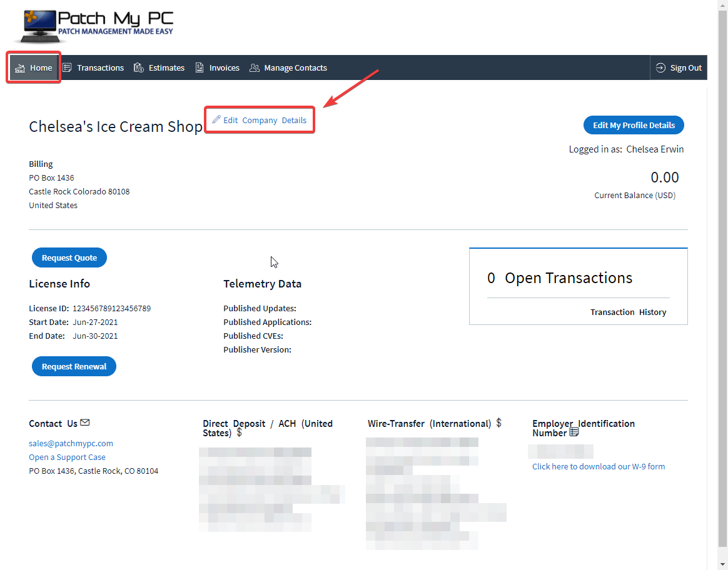Click the icon beside Employer Identification Number

point(574,432)
